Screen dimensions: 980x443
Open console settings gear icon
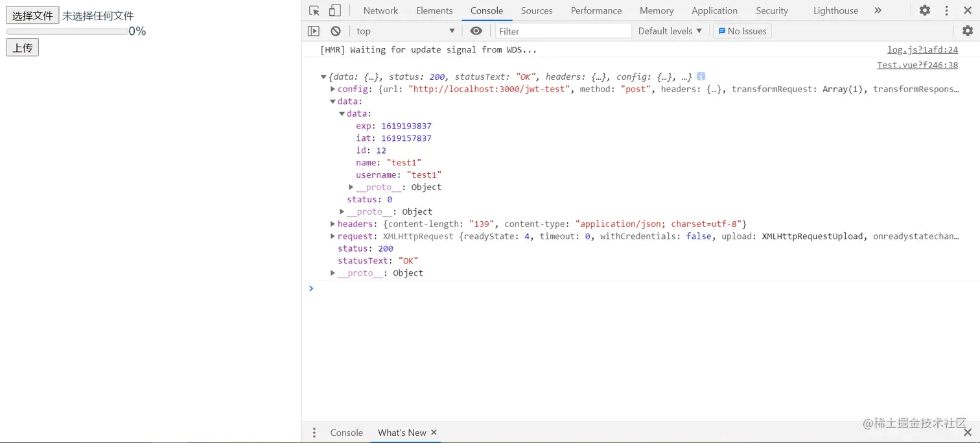coord(968,31)
